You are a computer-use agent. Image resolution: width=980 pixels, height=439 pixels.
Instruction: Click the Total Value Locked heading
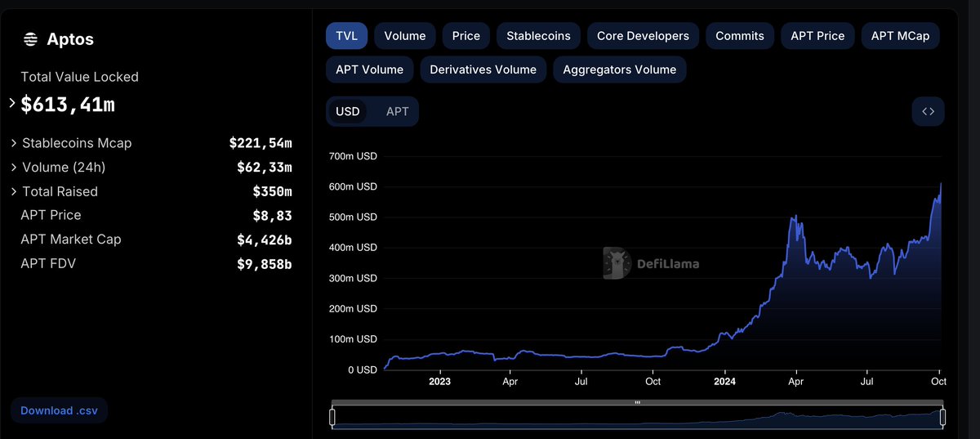coord(79,77)
